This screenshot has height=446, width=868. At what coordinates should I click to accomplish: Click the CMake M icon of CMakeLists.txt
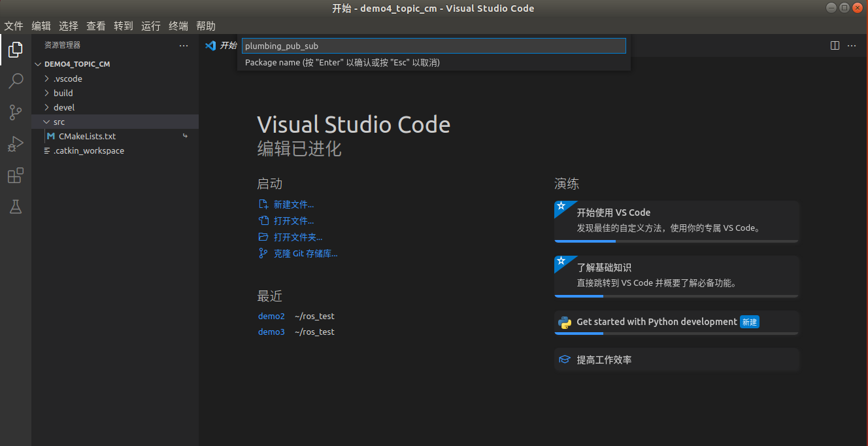coord(51,136)
